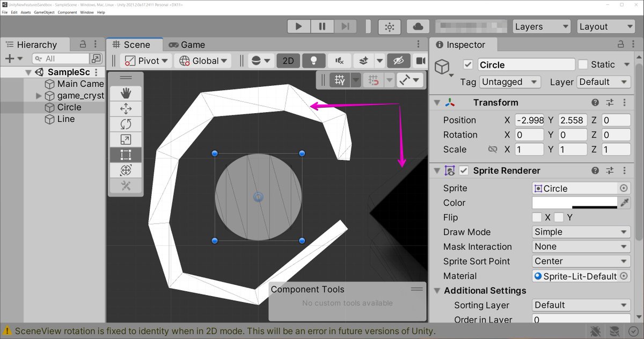Open the sprite picker next to Circle sprite

click(x=624, y=188)
